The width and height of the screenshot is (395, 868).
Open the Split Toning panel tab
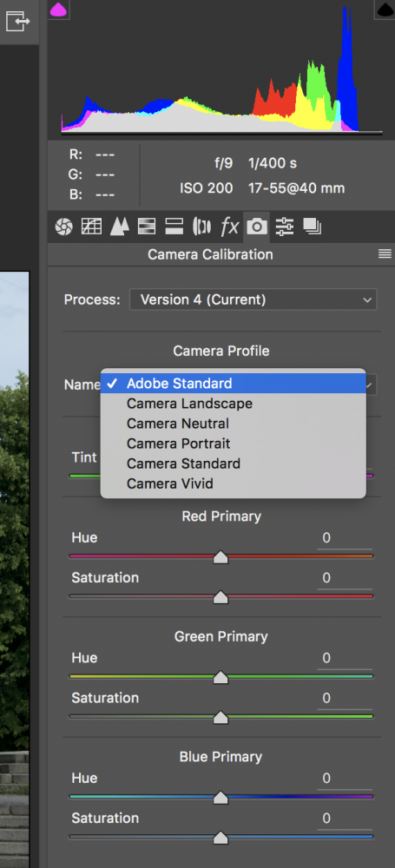coord(174,227)
